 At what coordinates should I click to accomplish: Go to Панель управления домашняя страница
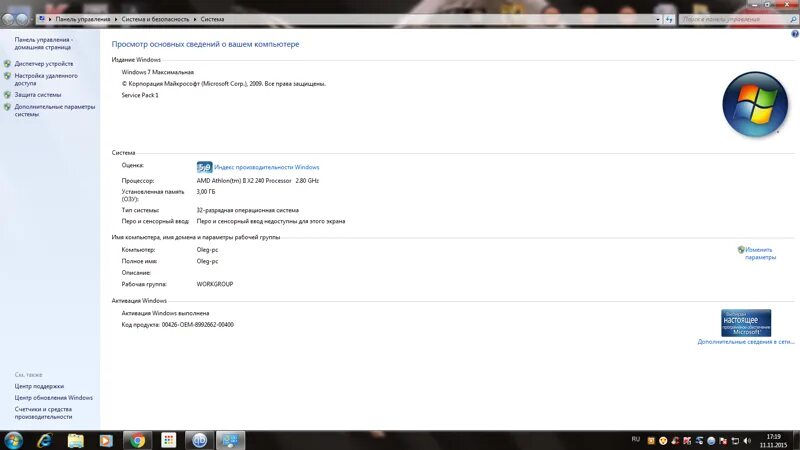pyautogui.click(x=43, y=43)
